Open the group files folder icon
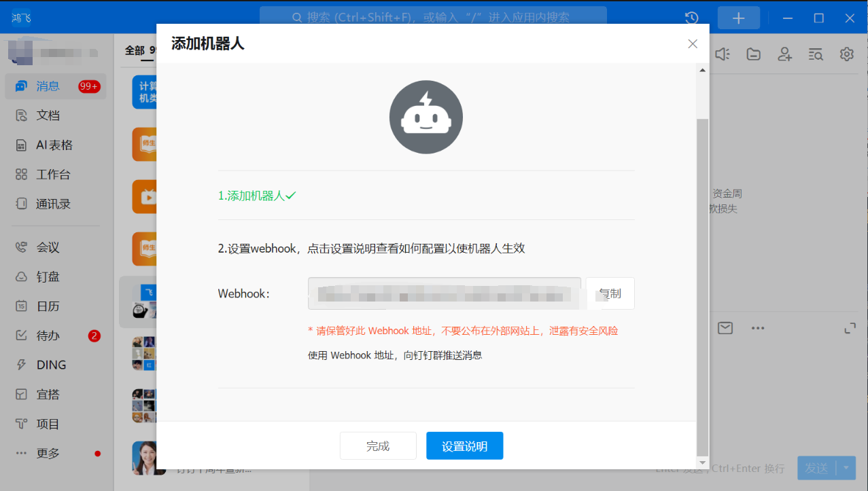This screenshot has height=491, width=868. click(753, 54)
